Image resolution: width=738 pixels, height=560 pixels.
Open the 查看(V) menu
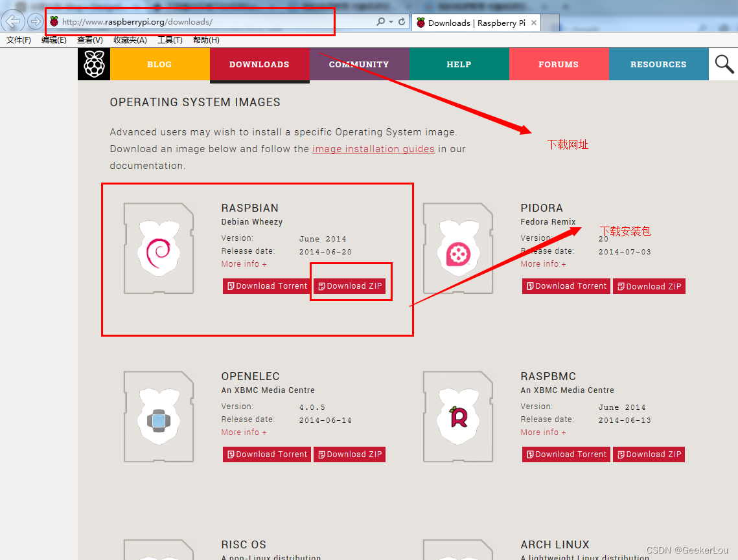pos(90,40)
